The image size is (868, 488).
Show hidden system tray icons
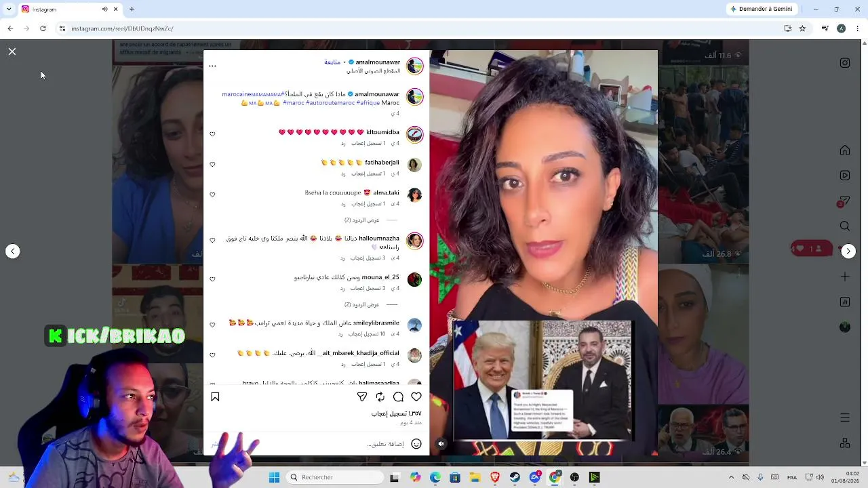731,477
